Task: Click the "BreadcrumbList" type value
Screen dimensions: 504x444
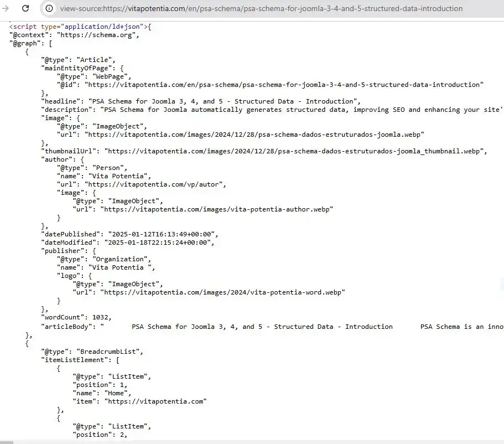Action: 110,352
